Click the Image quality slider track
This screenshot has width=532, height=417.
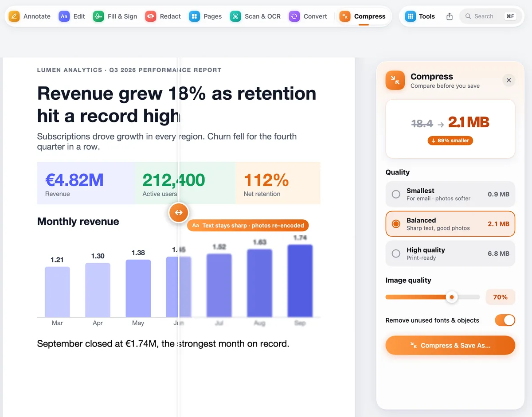[x=433, y=297]
